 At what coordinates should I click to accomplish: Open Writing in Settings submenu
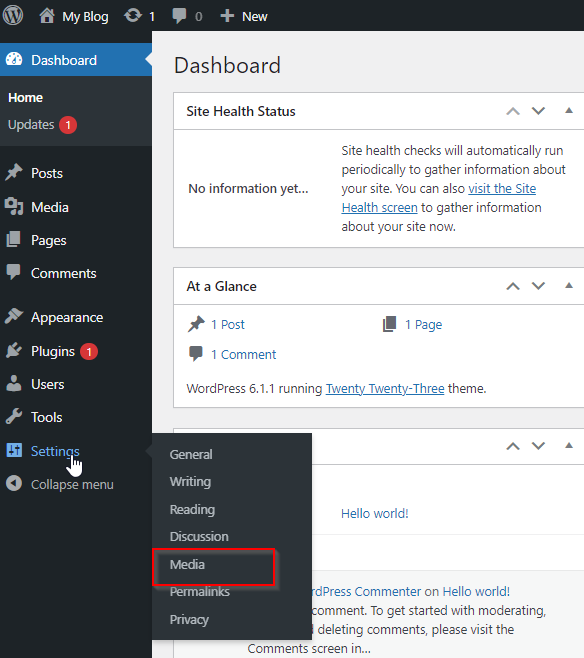(x=190, y=482)
